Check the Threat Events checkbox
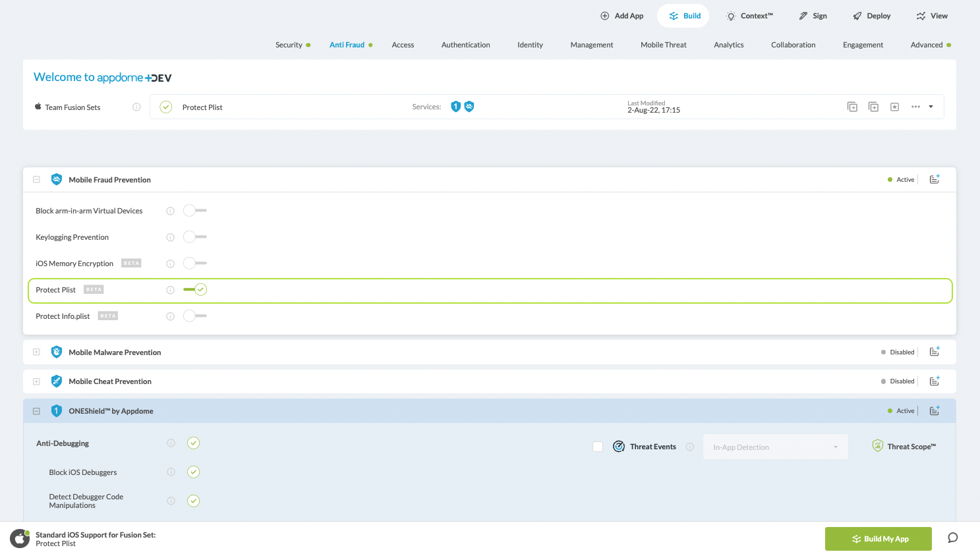Viewport: 980px width, 556px height. tap(598, 447)
